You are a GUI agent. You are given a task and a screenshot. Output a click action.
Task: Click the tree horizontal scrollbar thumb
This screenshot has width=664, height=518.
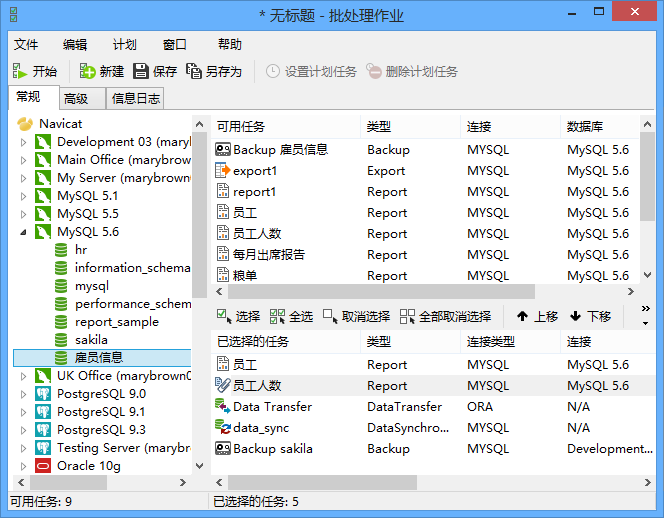68,482
